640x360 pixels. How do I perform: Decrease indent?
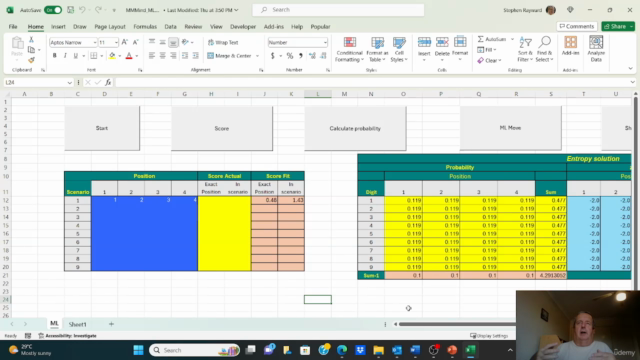185,56
